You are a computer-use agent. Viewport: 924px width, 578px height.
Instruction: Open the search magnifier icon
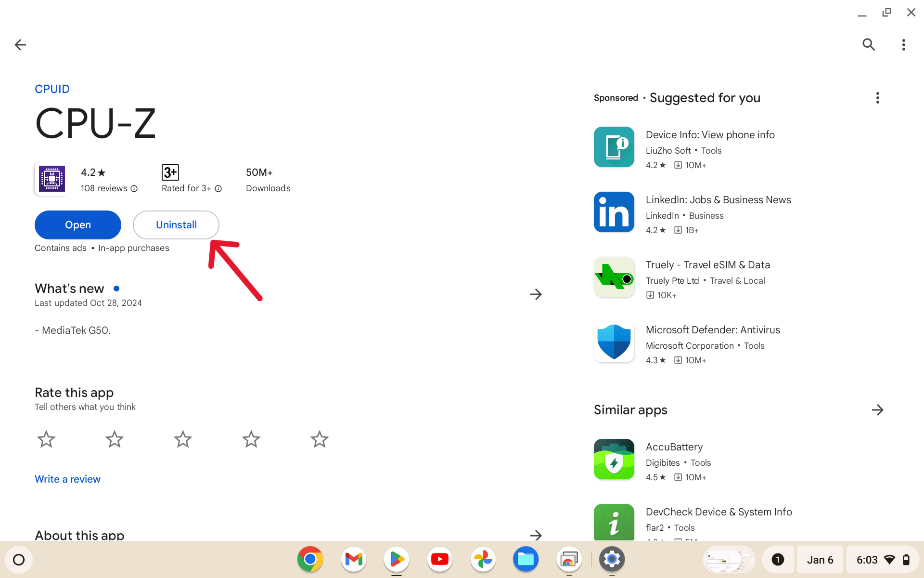pos(869,45)
